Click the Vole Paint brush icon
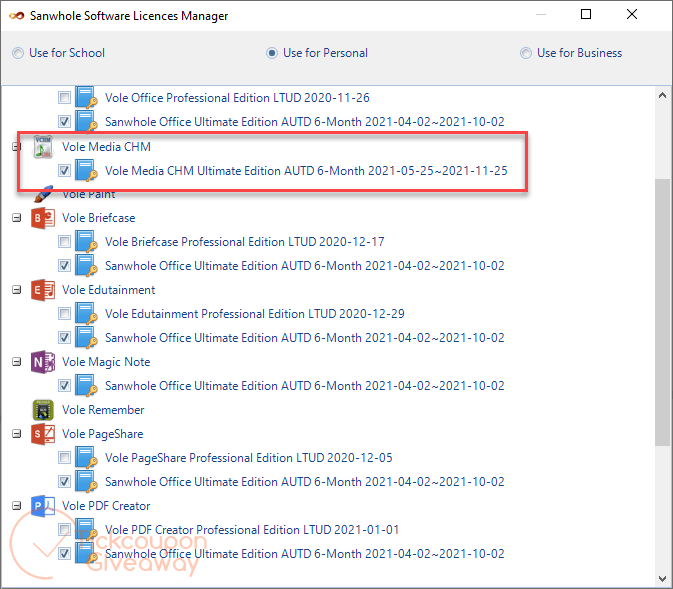The height and width of the screenshot is (589, 673). (x=43, y=194)
